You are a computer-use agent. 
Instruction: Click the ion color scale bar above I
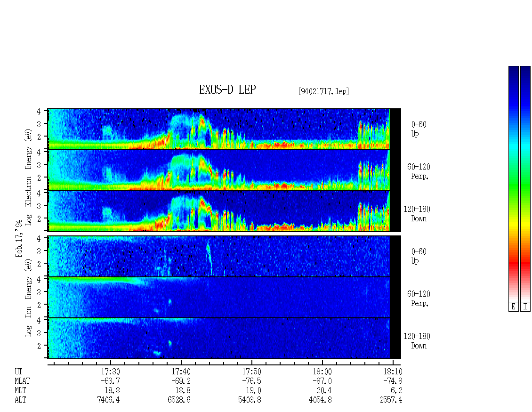(x=525, y=184)
